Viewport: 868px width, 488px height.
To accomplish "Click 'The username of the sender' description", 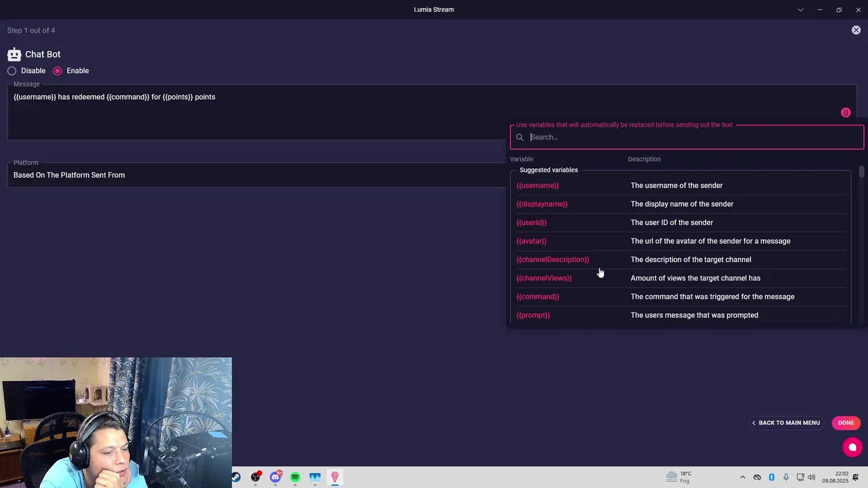I will click(x=677, y=186).
